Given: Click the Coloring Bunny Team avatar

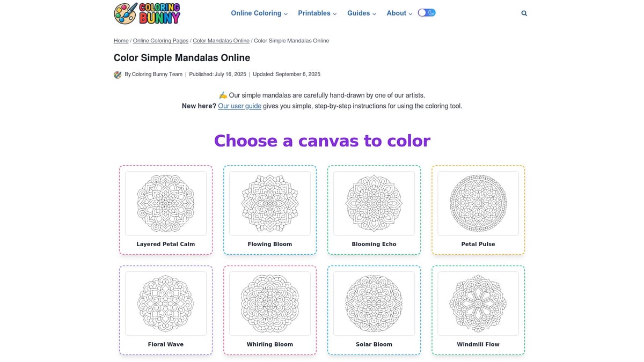Looking at the screenshot, I should coord(118,75).
